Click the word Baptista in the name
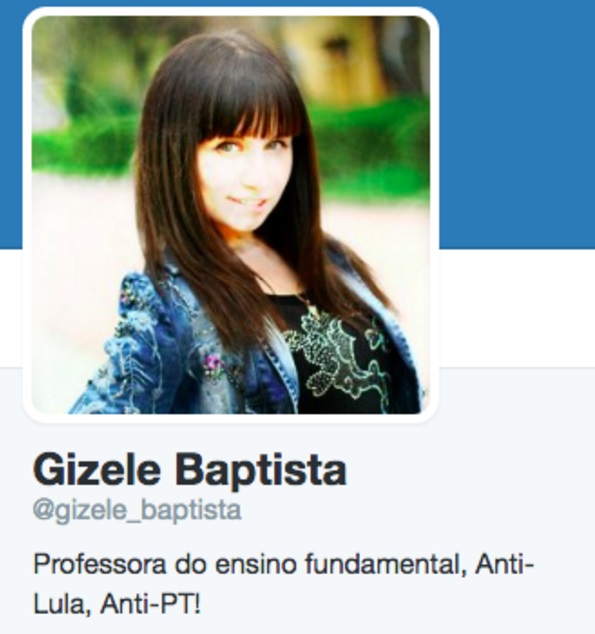The image size is (595, 634). click(x=261, y=471)
